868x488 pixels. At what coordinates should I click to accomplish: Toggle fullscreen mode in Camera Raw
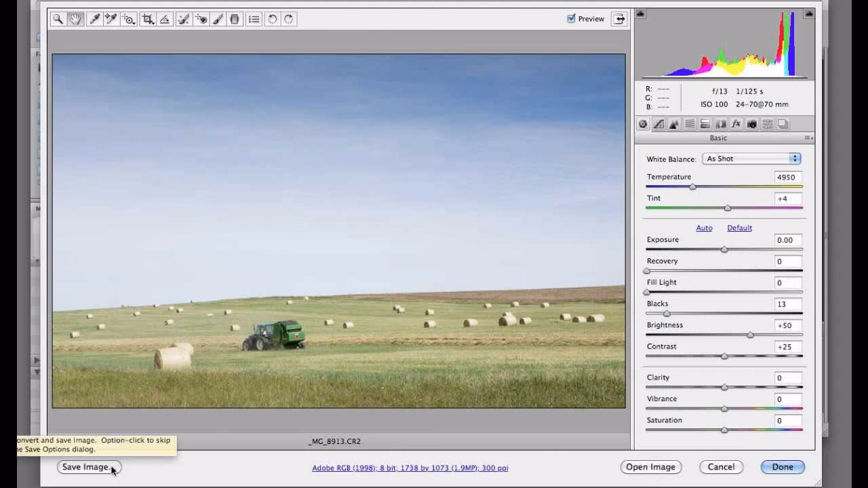[619, 19]
